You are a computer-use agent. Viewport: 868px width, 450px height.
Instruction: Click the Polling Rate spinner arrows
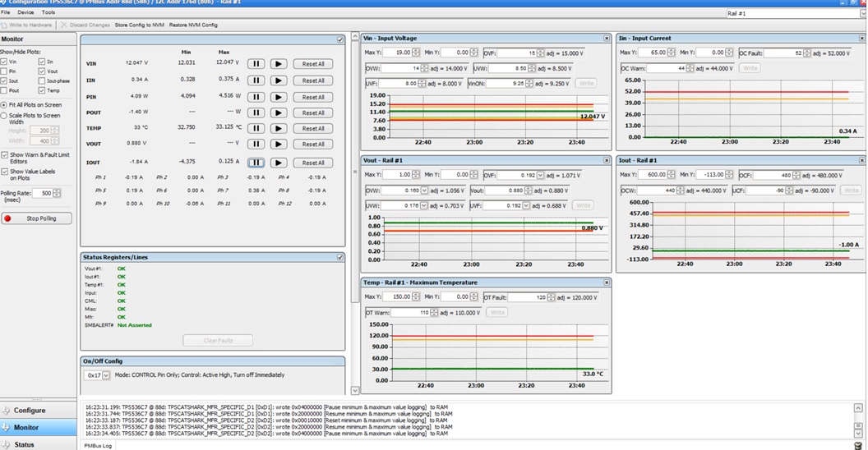pyautogui.click(x=58, y=193)
